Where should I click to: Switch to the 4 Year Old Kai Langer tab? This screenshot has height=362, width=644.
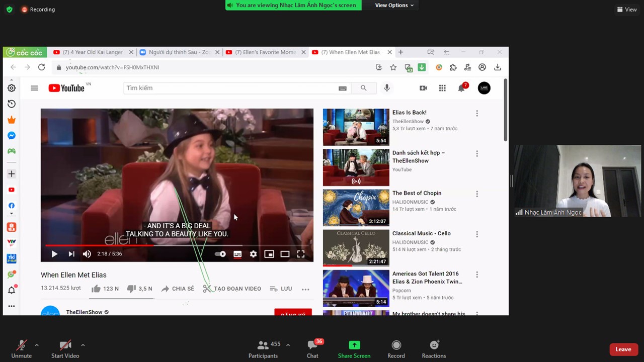[x=93, y=52]
